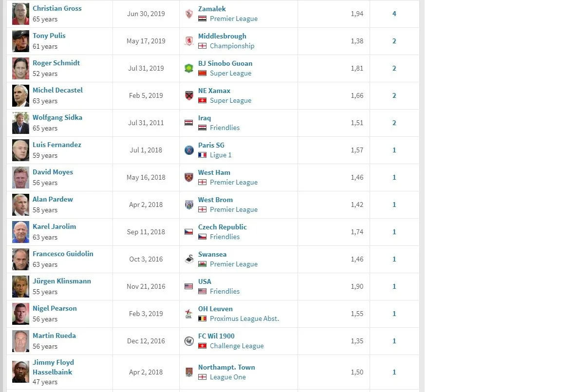The image size is (561, 392).
Task: Click the USA flag icon beside Friendlies
Action: click(x=202, y=291)
